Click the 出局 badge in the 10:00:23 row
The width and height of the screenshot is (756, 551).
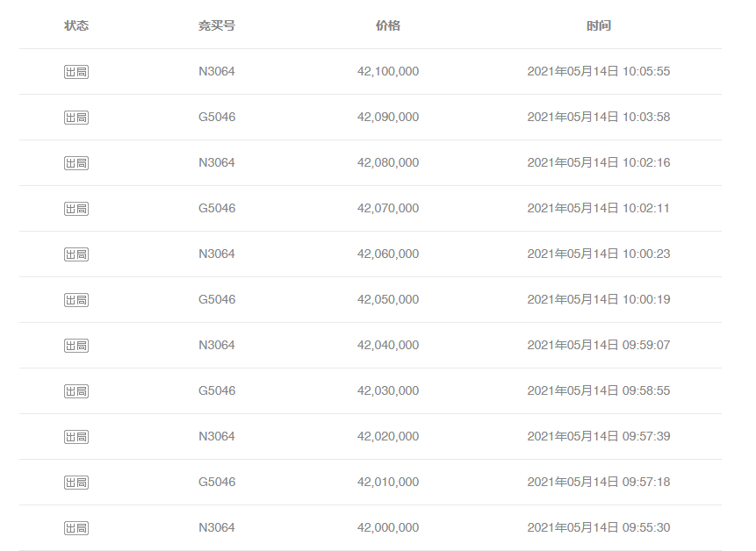[x=76, y=254]
